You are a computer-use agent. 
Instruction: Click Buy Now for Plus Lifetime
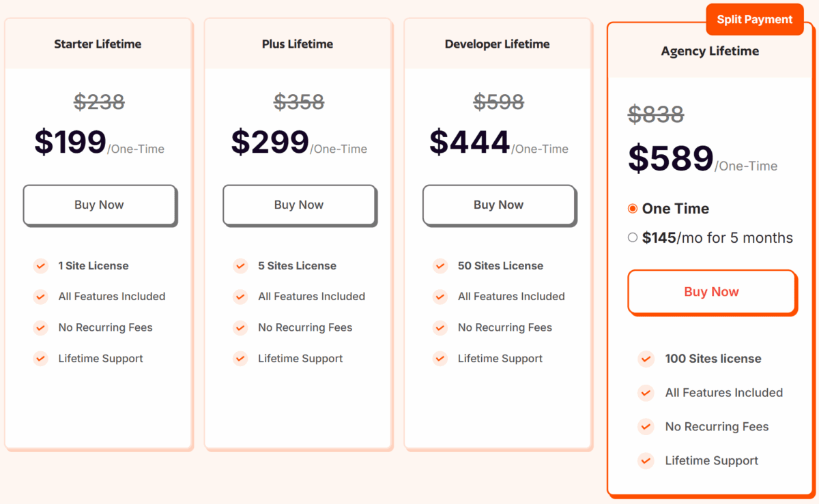click(x=299, y=205)
